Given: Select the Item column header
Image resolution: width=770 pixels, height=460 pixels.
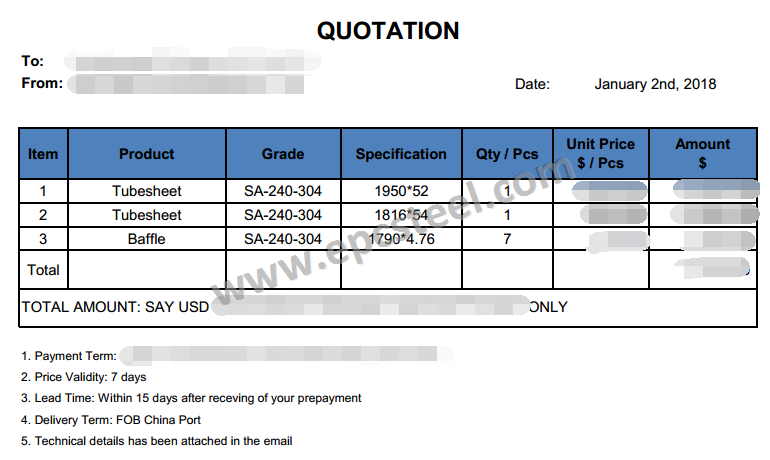Looking at the screenshot, I should coord(43,154).
